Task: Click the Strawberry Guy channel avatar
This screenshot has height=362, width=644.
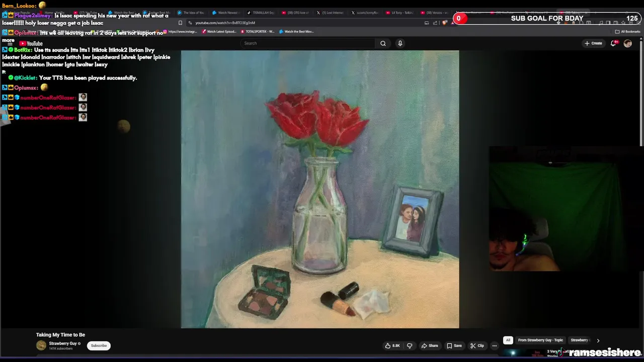Action: (x=41, y=345)
